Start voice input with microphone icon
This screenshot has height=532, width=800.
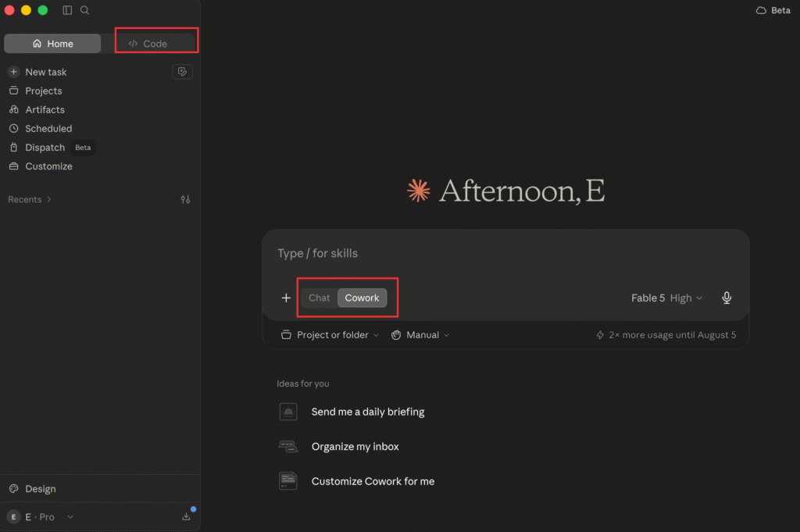click(x=727, y=298)
